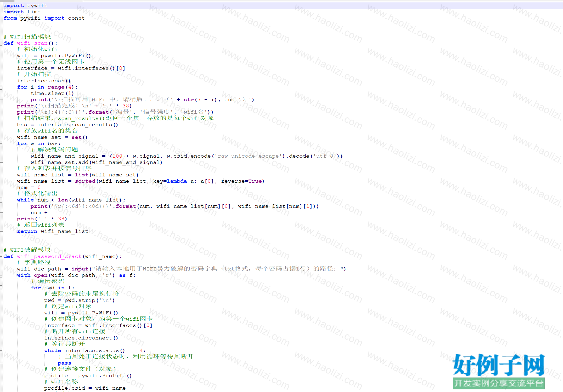
Task: Click the 'profile.ssid = wifi_name' line
Action: pyautogui.click(x=85, y=388)
